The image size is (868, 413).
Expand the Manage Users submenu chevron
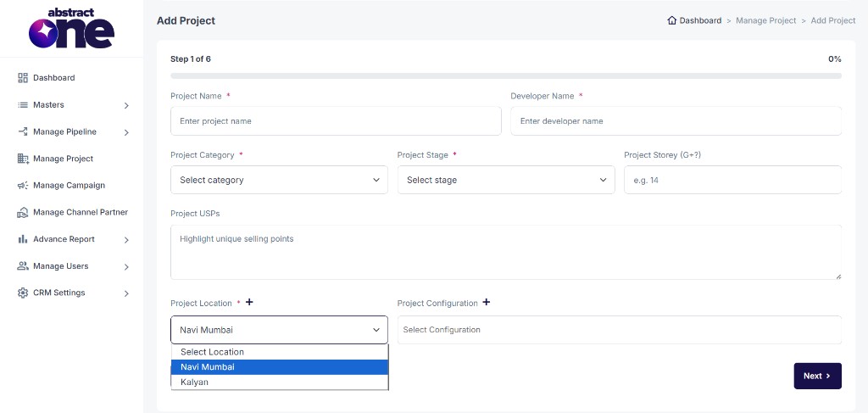(126, 267)
